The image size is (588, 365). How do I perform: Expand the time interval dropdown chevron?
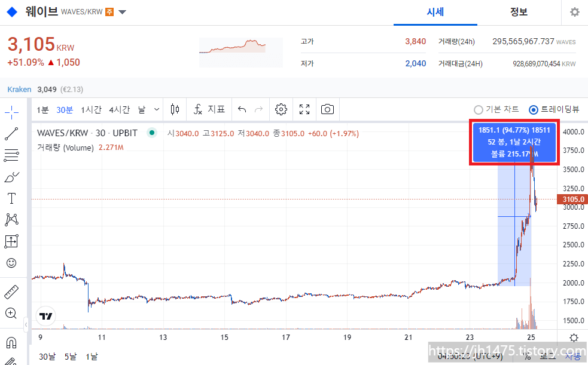(x=157, y=109)
